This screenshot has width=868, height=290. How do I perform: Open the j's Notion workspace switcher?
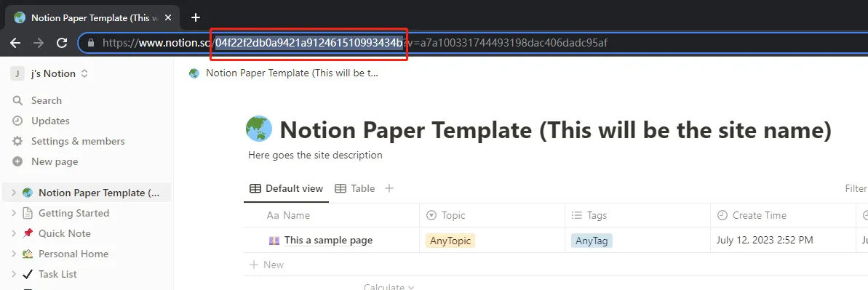click(x=49, y=73)
